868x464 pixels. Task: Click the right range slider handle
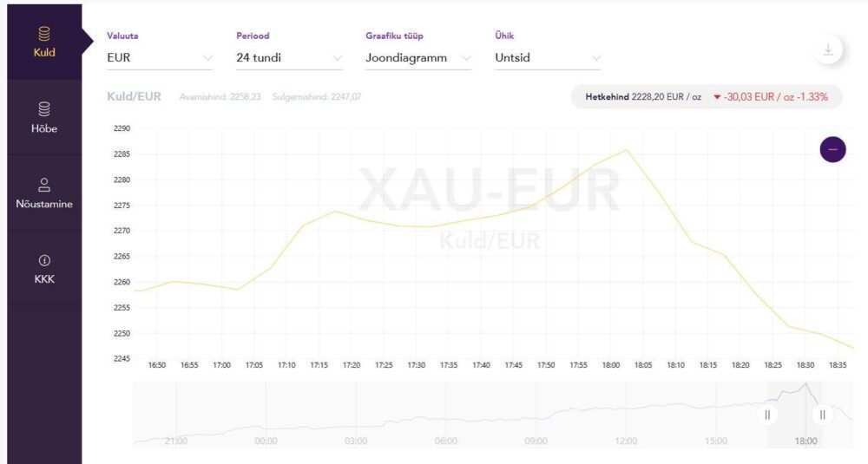821,415
